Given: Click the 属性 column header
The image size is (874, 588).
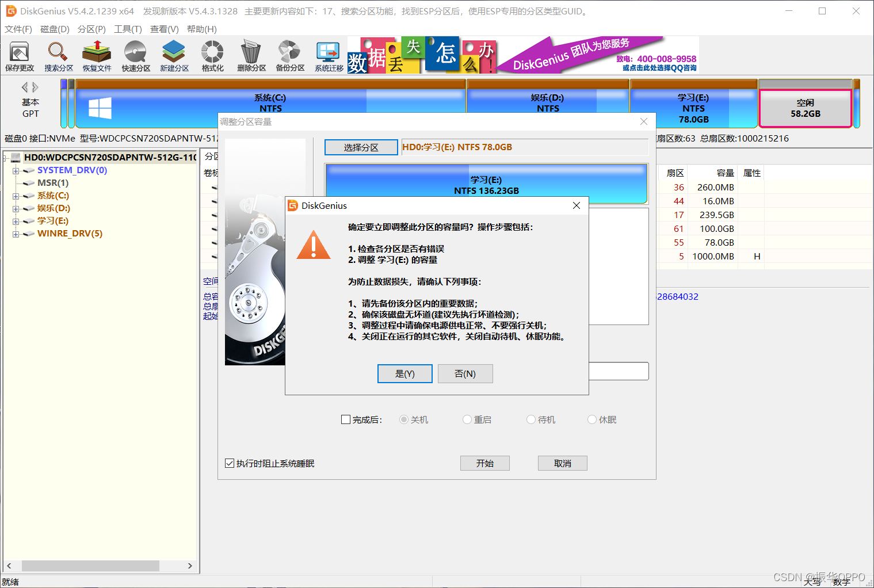Looking at the screenshot, I should pos(752,173).
